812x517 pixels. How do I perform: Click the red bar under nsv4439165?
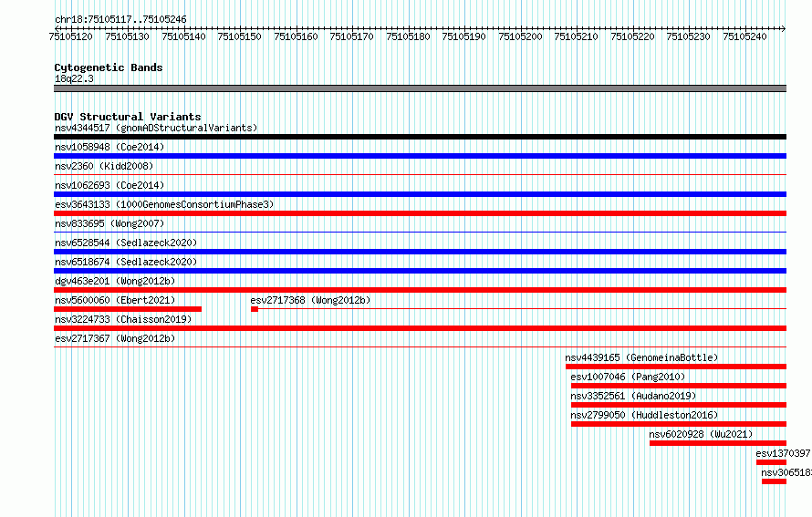pyautogui.click(x=676, y=367)
